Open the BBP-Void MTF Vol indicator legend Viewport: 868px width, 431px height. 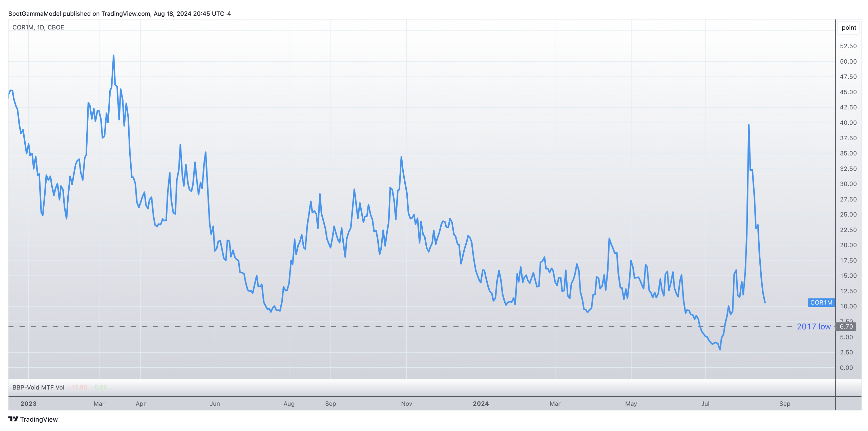pos(38,387)
